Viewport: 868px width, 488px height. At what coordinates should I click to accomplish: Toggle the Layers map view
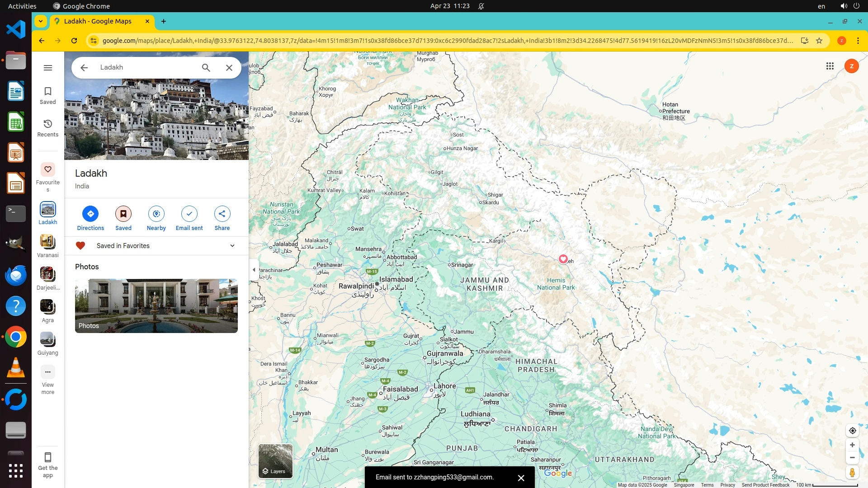[275, 461]
